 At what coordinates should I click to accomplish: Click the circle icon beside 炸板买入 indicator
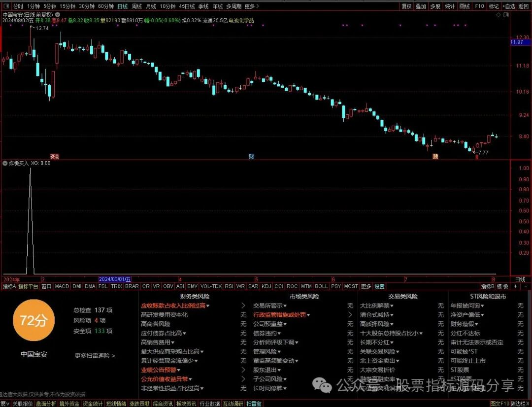(5, 163)
